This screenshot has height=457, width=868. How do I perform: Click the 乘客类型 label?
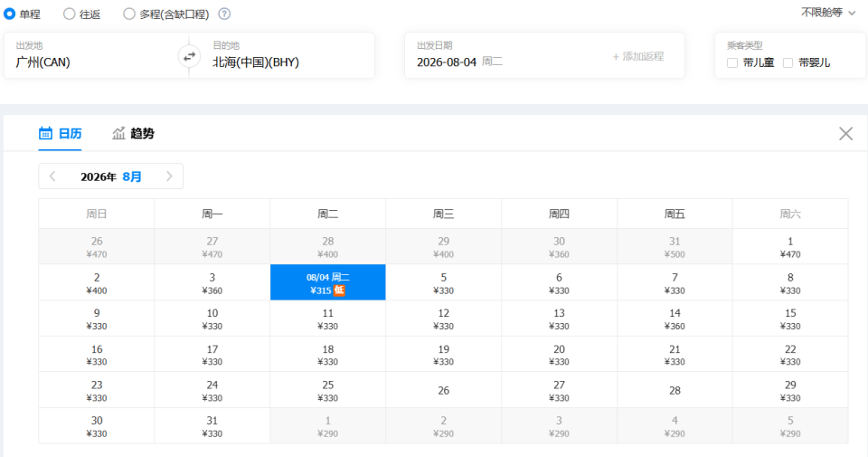(744, 45)
